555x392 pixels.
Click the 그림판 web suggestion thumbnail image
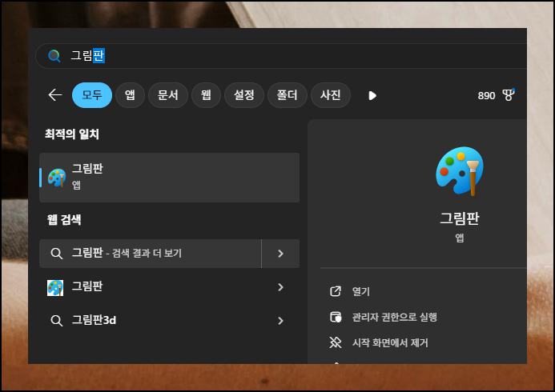click(55, 288)
